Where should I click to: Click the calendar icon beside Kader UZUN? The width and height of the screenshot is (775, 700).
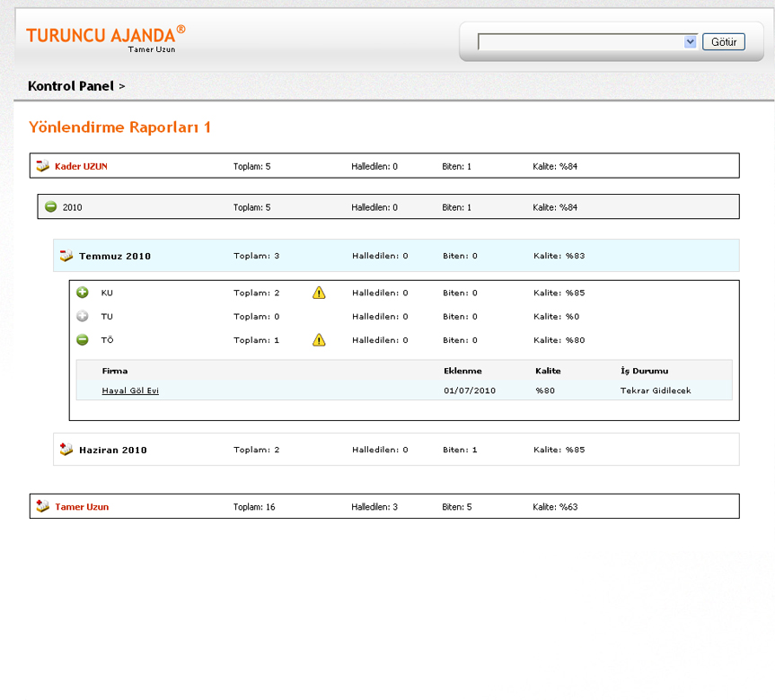point(42,166)
